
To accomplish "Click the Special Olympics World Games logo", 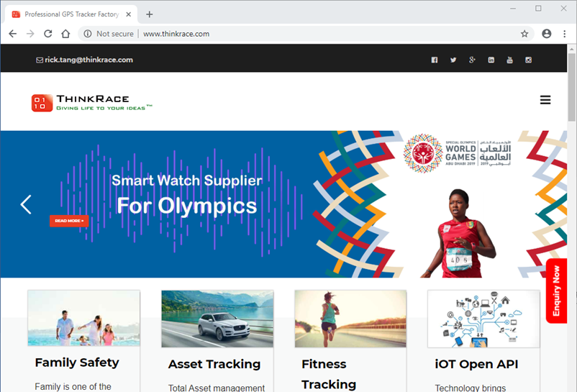I will tap(457, 153).
